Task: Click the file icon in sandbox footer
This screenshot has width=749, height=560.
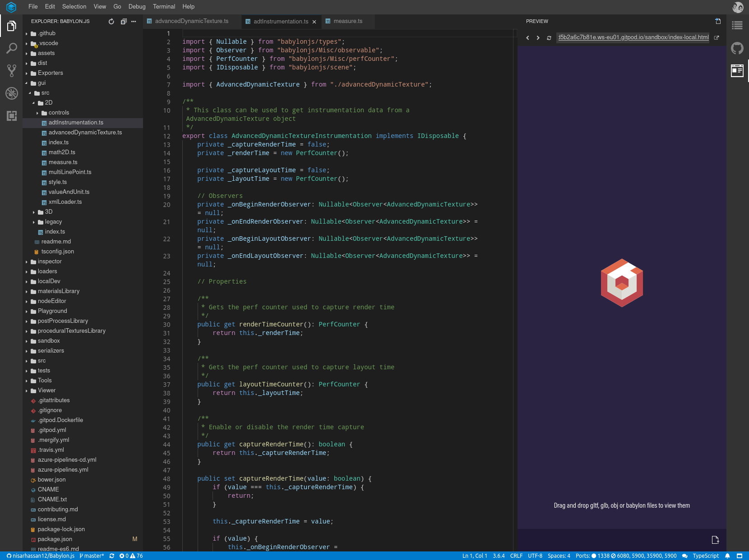Action: [x=715, y=540]
